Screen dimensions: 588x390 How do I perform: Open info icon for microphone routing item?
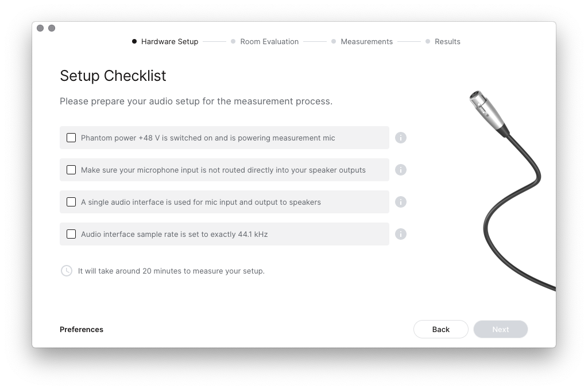click(x=400, y=170)
